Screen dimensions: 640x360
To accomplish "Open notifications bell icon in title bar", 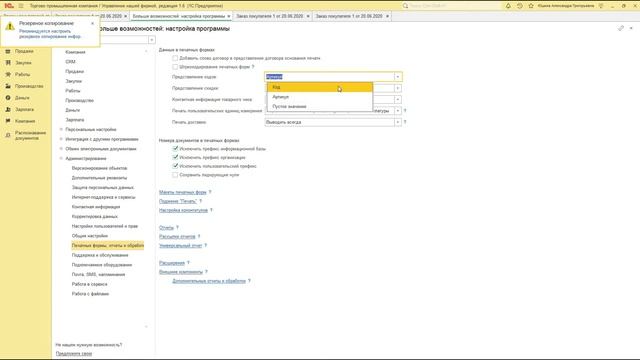I will pyautogui.click(x=508, y=6).
